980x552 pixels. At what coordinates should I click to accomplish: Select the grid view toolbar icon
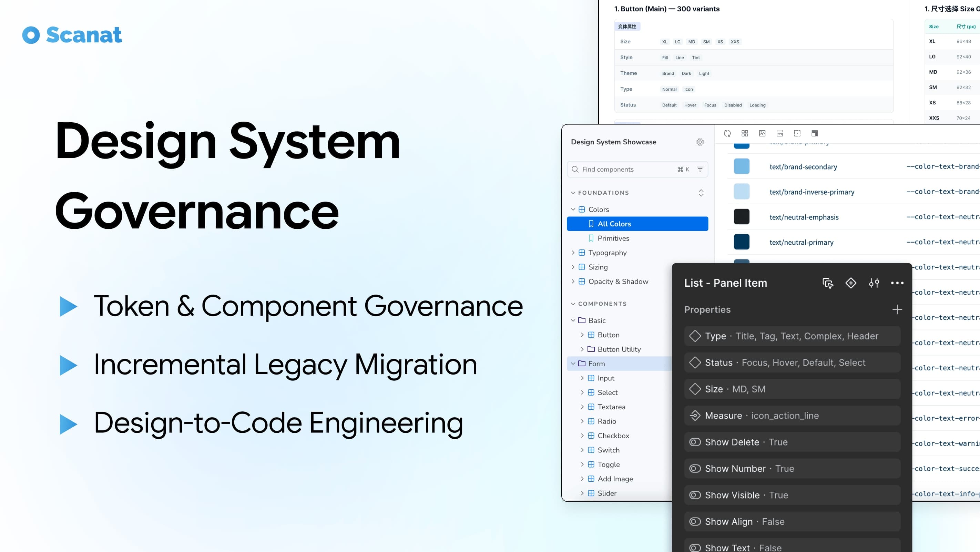(x=745, y=133)
